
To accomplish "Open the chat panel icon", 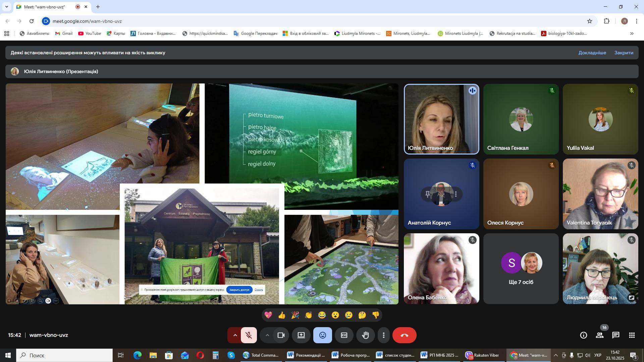I will click(615, 335).
